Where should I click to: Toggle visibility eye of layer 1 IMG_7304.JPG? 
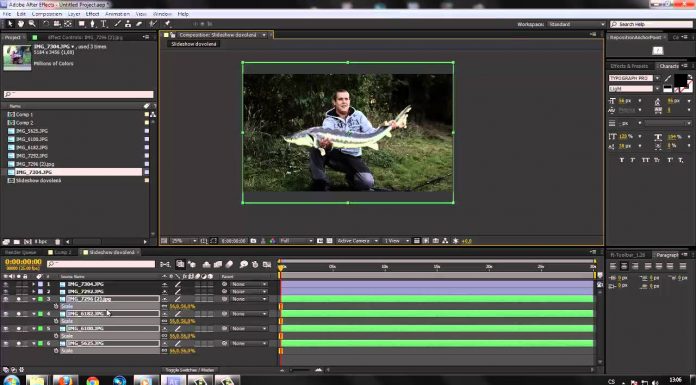click(x=6, y=284)
